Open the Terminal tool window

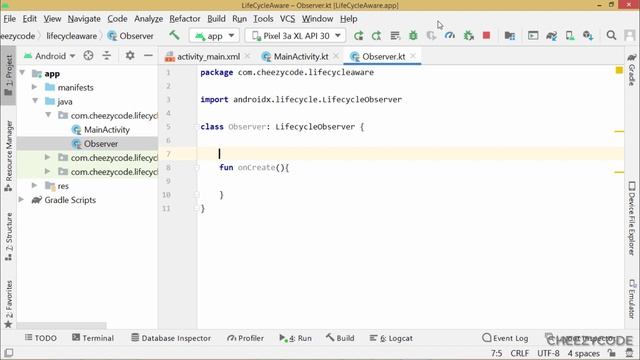pyautogui.click(x=93, y=338)
